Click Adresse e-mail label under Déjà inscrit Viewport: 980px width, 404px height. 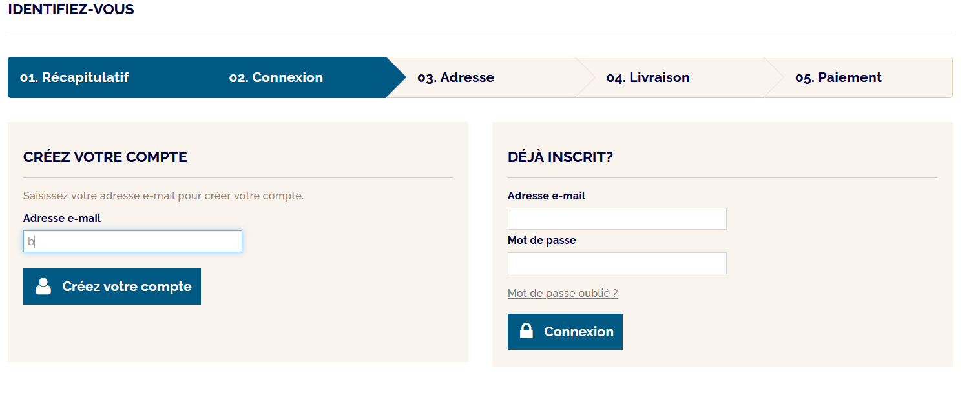click(x=547, y=196)
